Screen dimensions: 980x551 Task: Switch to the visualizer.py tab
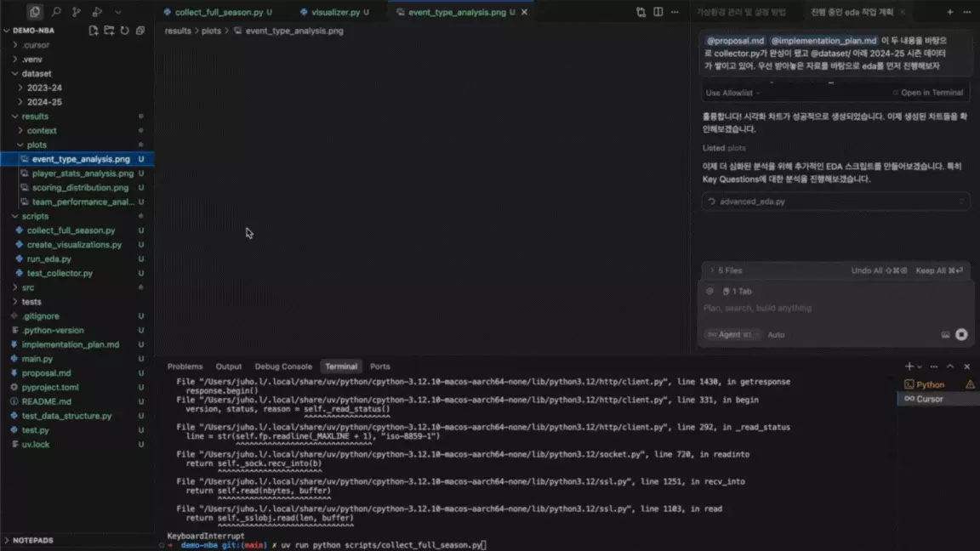pyautogui.click(x=335, y=12)
